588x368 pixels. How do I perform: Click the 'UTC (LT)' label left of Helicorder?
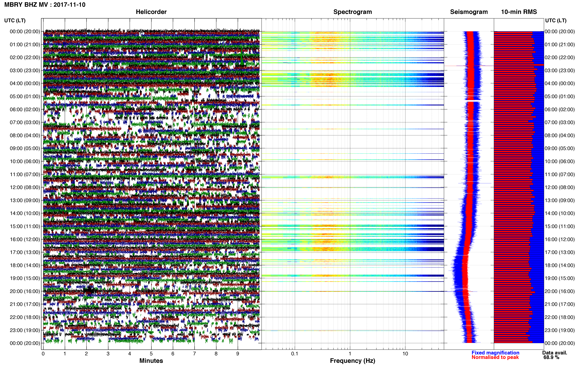(15, 20)
